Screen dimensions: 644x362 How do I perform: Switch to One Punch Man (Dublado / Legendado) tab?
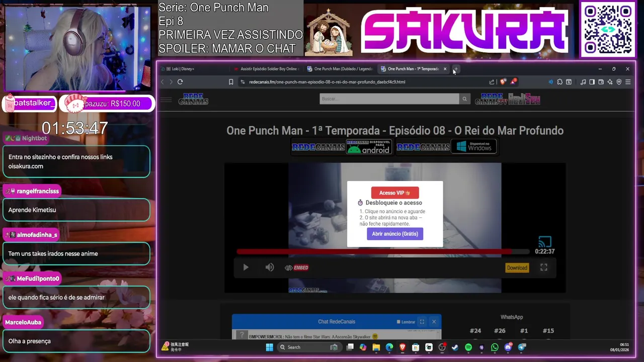pos(340,69)
